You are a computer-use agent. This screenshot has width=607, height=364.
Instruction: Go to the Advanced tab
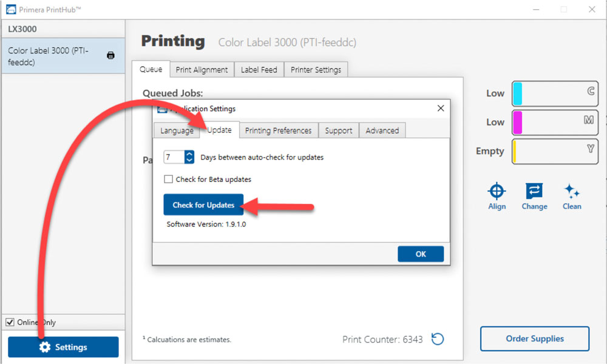click(x=382, y=131)
